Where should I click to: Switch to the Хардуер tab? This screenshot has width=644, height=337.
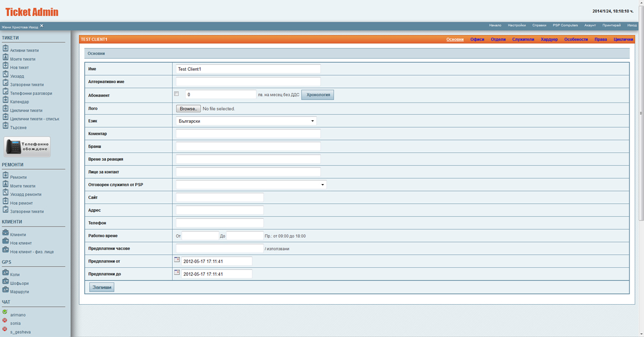point(549,39)
